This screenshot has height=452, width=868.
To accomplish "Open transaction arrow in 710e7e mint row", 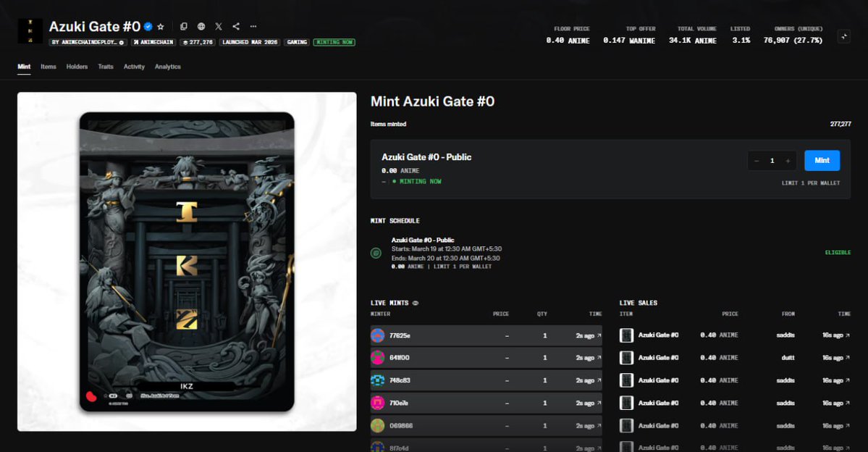I will [599, 403].
